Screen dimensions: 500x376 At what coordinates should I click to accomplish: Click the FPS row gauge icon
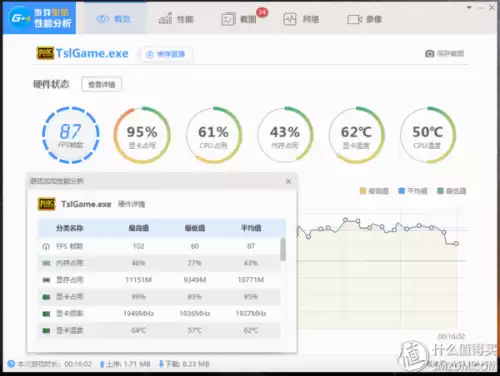46,247
